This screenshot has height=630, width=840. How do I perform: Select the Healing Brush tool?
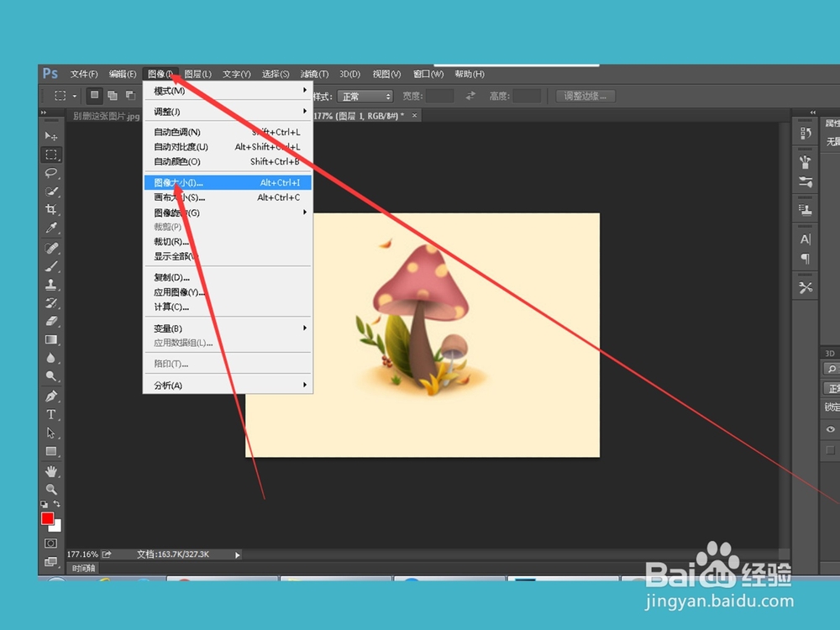click(x=51, y=248)
